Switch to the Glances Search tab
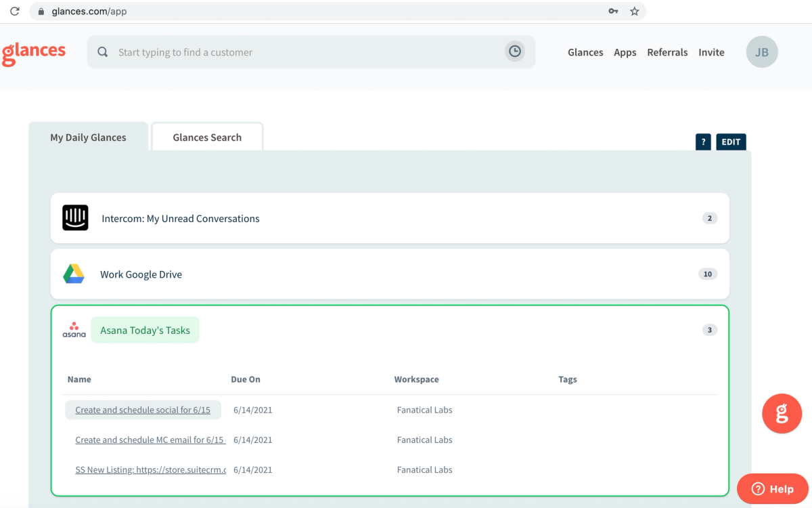The height and width of the screenshot is (508, 812). (207, 137)
